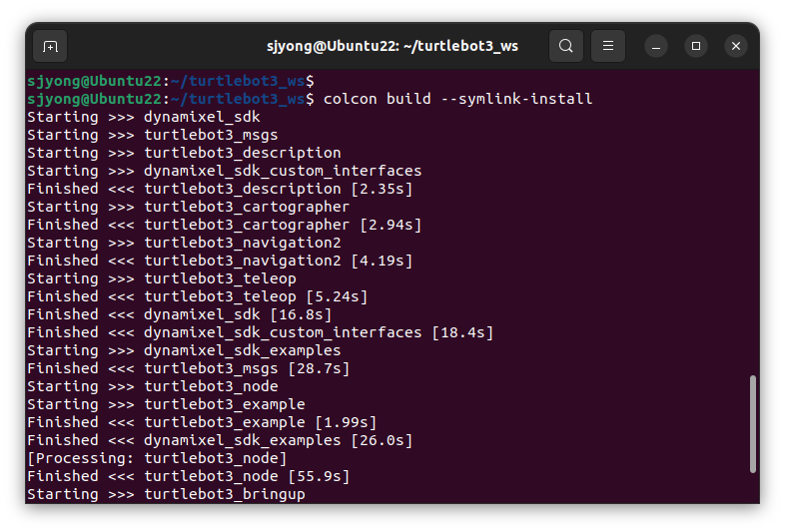785x532 pixels.
Task: Click on the turtlebot3_cartographer [2.94s] line
Action: click(225, 225)
